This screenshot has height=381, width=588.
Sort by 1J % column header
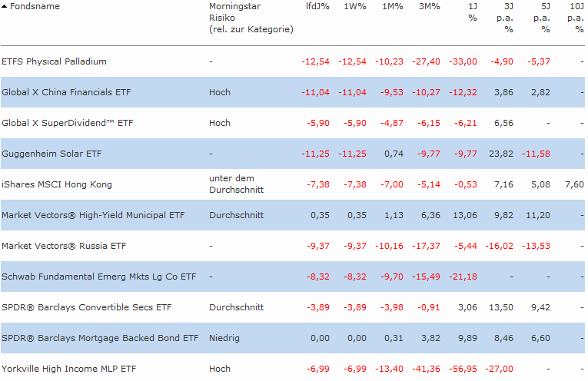point(471,12)
